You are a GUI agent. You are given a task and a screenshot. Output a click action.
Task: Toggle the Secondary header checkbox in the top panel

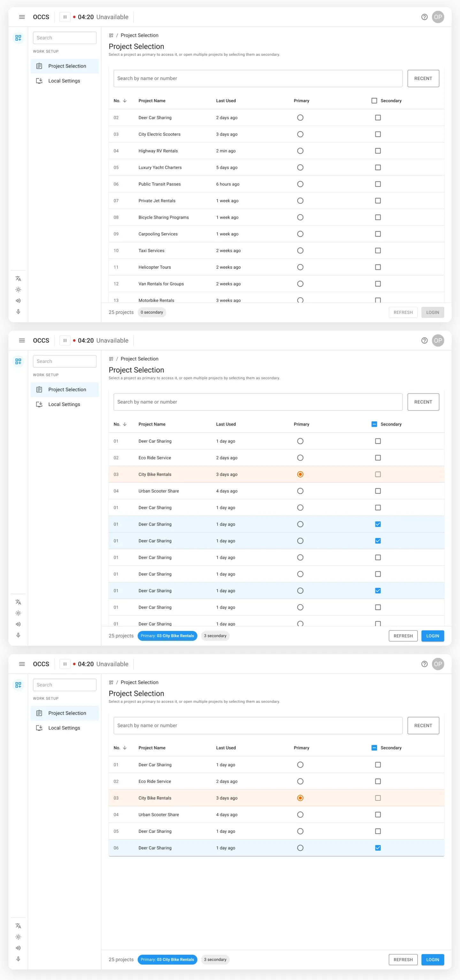click(x=374, y=101)
